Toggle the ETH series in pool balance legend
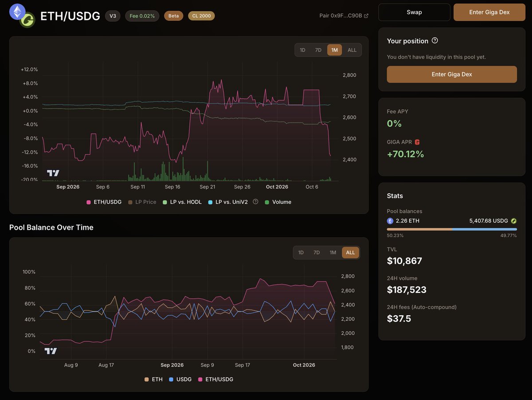 (153, 379)
